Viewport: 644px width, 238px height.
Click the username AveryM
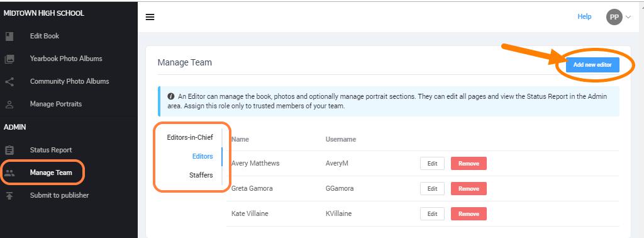click(x=337, y=163)
